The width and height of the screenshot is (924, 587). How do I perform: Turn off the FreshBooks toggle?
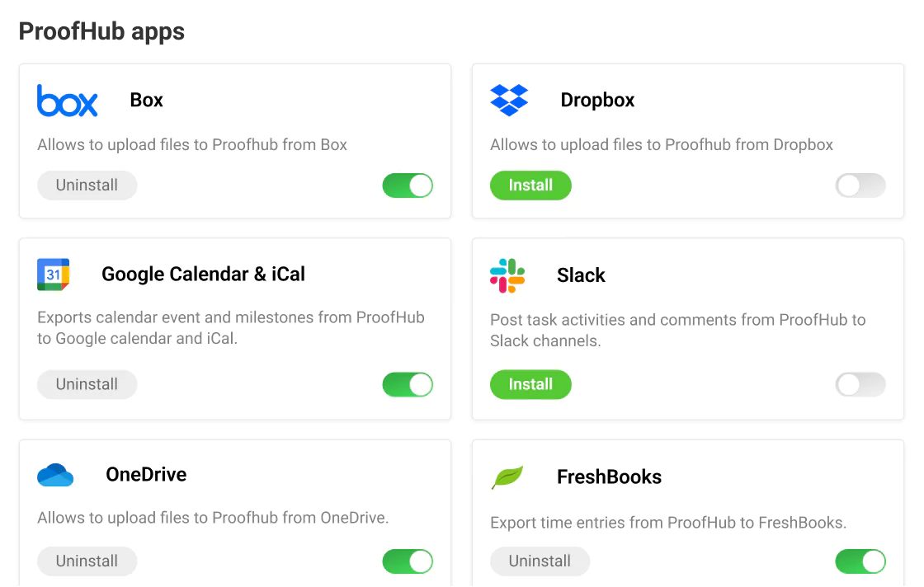click(860, 561)
